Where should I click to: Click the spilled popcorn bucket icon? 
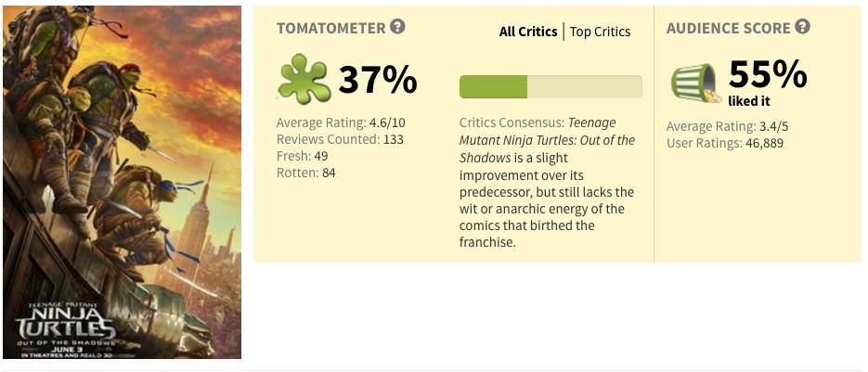(x=694, y=83)
